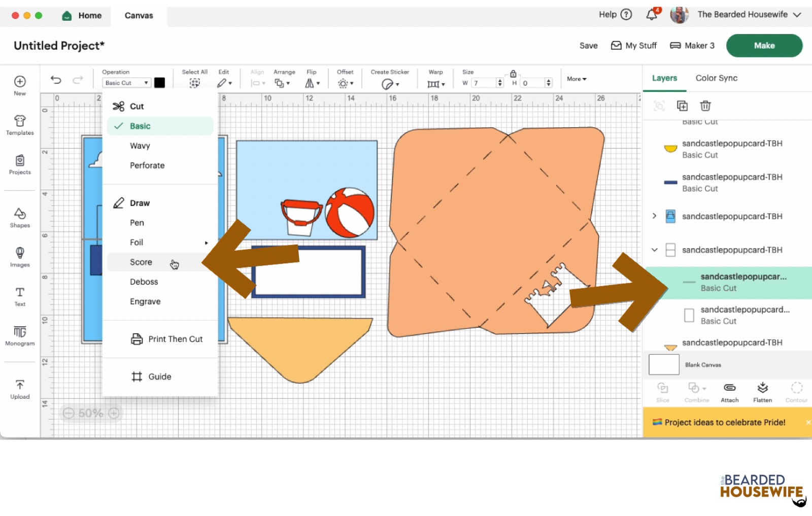Open the Arrange dropdown
The height and width of the screenshot is (516, 812).
point(282,83)
